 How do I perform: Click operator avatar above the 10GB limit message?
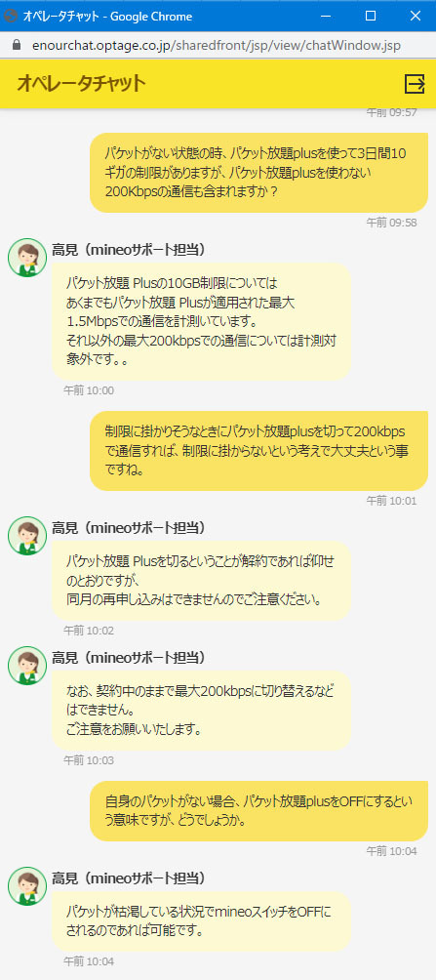(x=27, y=257)
